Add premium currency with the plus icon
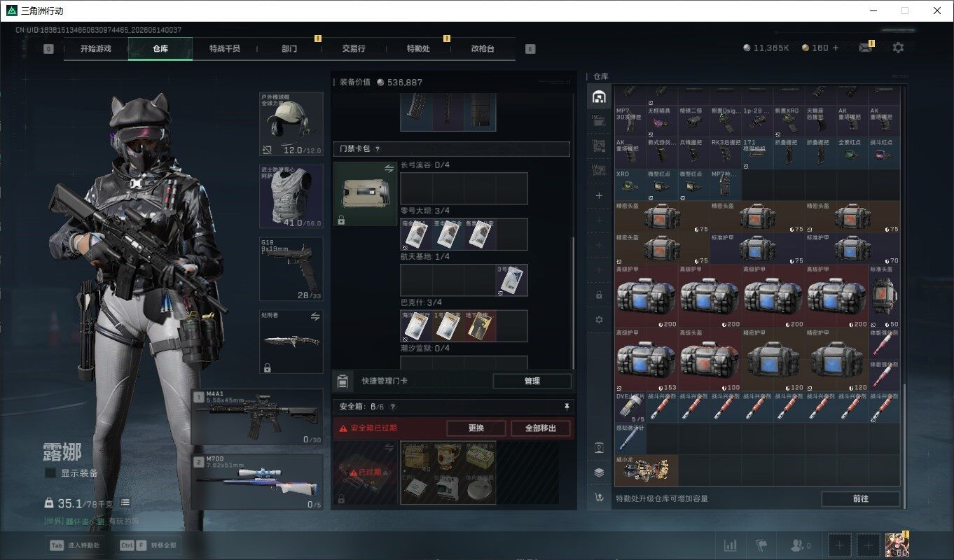Viewport: 954px width, 560px height. coord(835,48)
